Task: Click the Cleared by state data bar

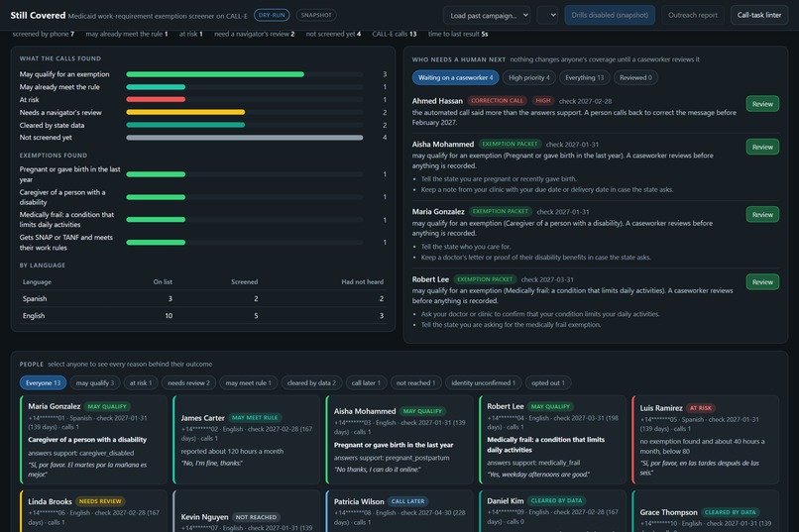Action: [185, 125]
